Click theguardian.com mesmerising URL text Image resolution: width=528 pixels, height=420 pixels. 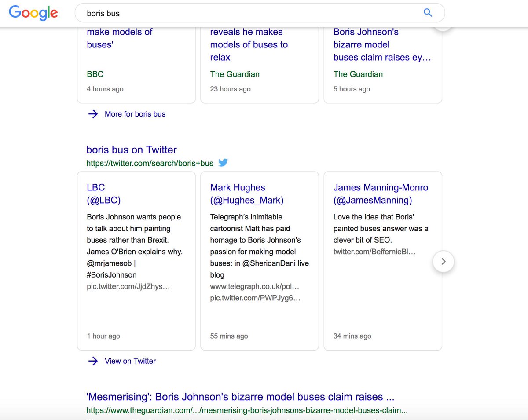coord(247,410)
